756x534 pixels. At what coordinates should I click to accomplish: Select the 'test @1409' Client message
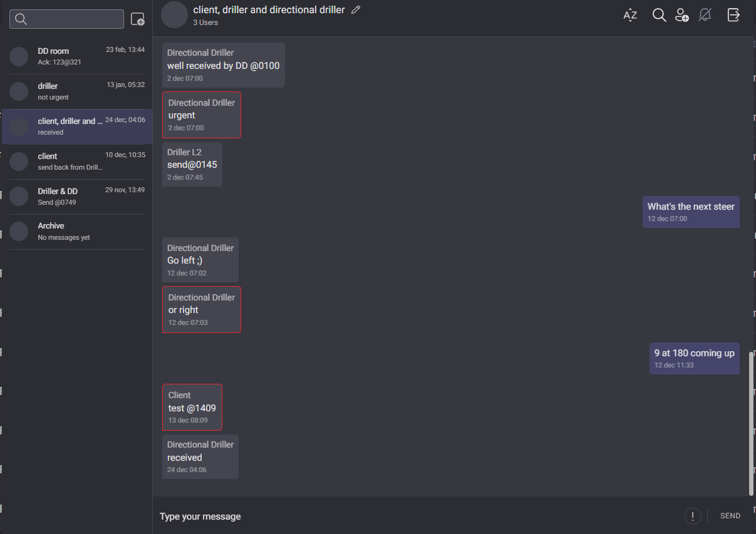pos(192,408)
